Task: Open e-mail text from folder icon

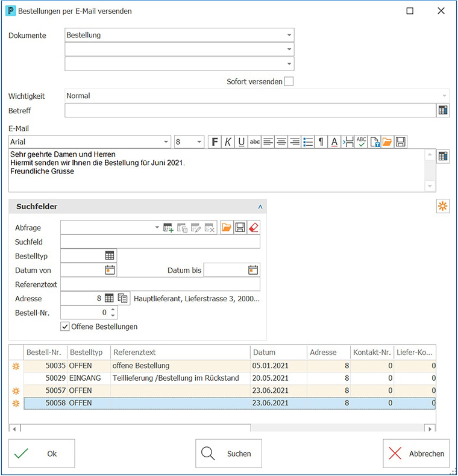Action: point(387,142)
